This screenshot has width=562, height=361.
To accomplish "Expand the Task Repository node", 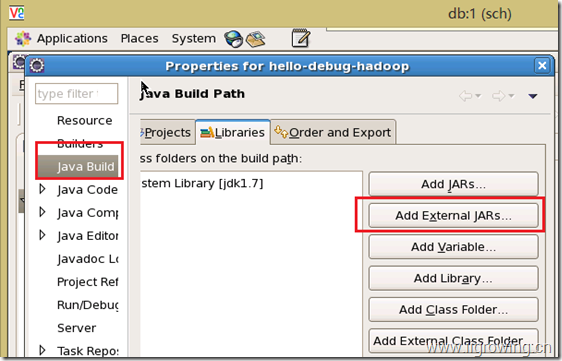I will [42, 350].
